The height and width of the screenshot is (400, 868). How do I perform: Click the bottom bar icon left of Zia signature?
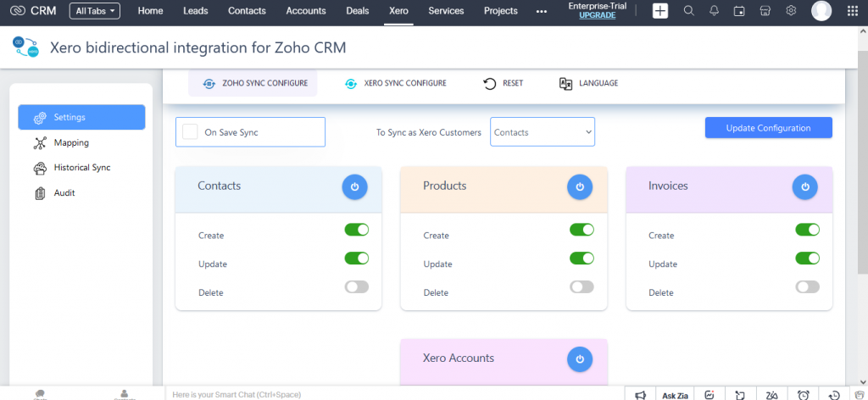tap(741, 394)
